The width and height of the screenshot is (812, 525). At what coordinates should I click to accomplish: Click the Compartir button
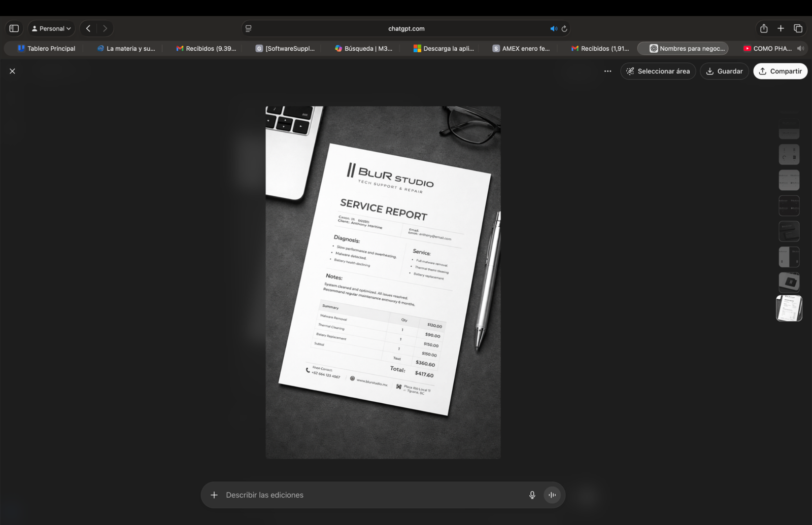pyautogui.click(x=780, y=71)
